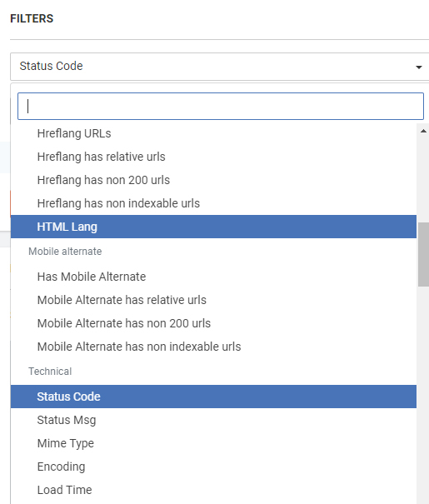
Task: Choose Encoding filter option
Action: (213, 467)
